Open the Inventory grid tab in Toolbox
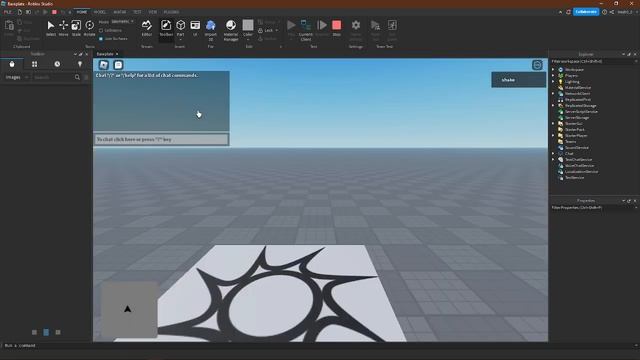 [34, 64]
